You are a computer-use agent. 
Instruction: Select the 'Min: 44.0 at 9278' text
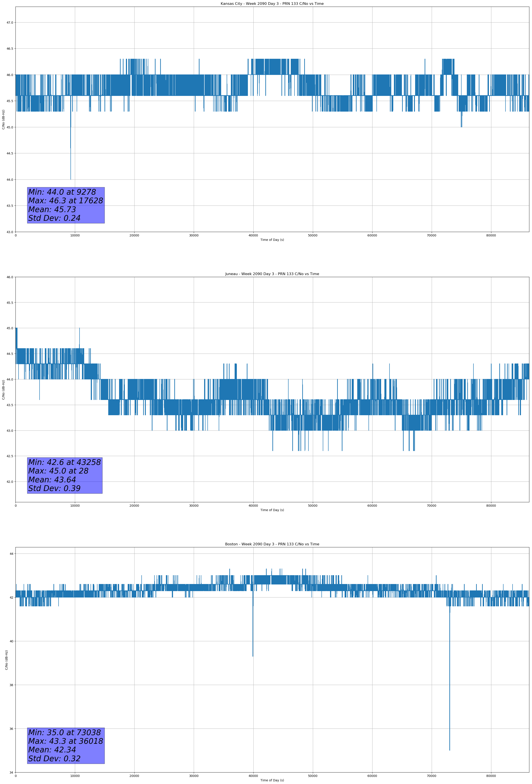(62, 192)
